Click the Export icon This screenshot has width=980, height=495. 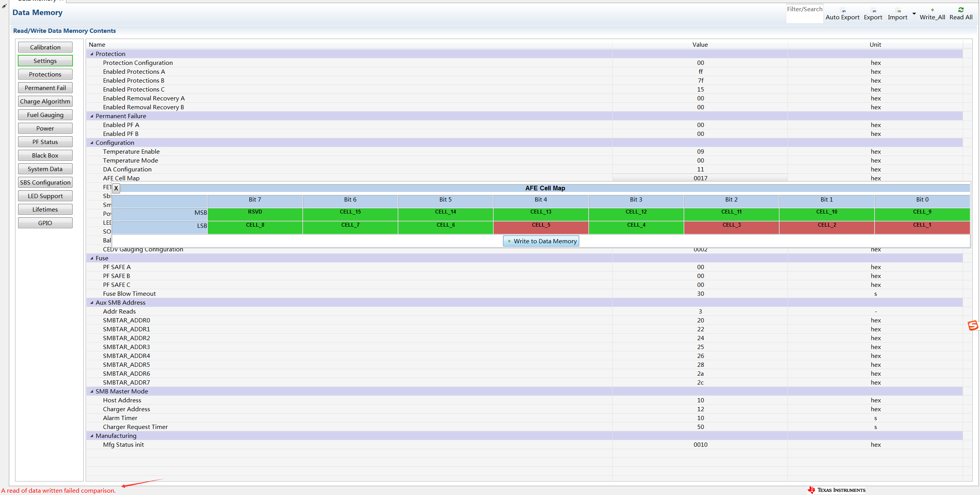click(874, 11)
